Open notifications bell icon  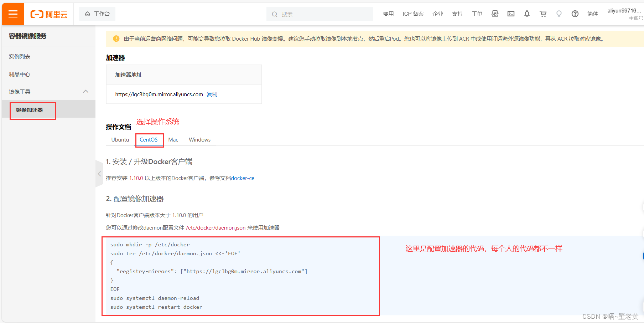527,14
